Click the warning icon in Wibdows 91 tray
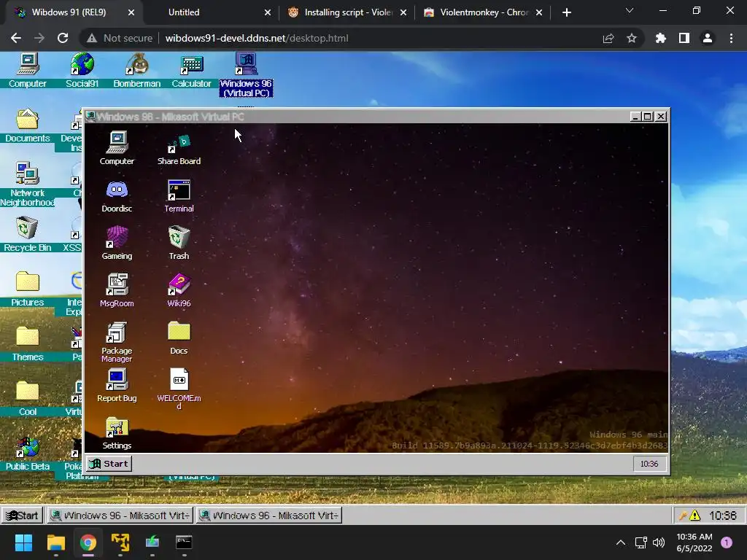Image resolution: width=747 pixels, height=560 pixels. click(695, 516)
